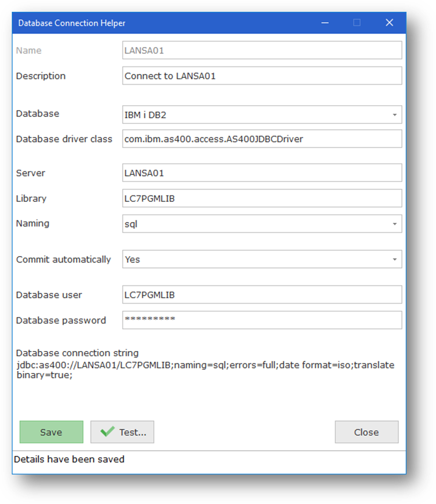The height and width of the screenshot is (504, 436).
Task: Focus the Database user field
Action: (x=262, y=295)
